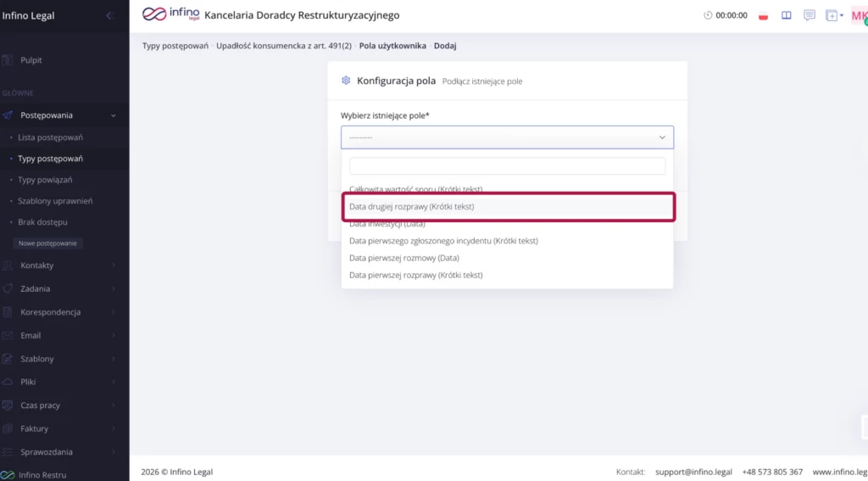
Task: Click support@infino.legal email link
Action: [693, 473]
